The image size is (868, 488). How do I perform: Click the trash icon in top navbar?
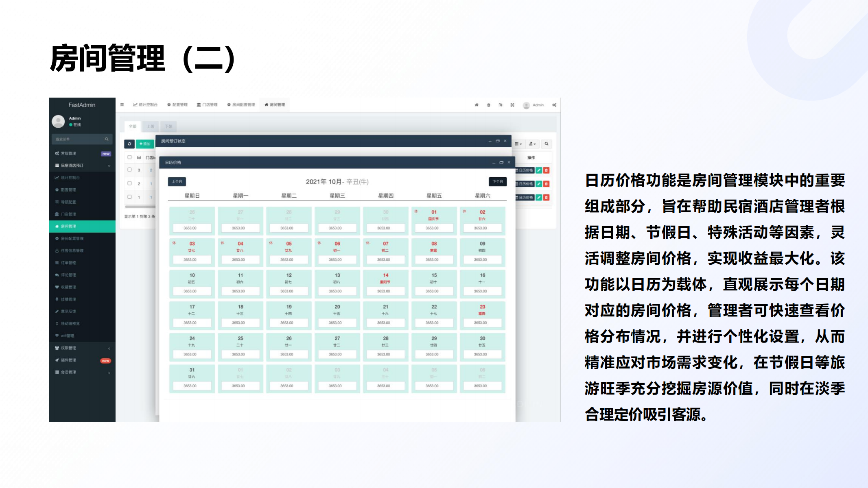pyautogui.click(x=489, y=105)
